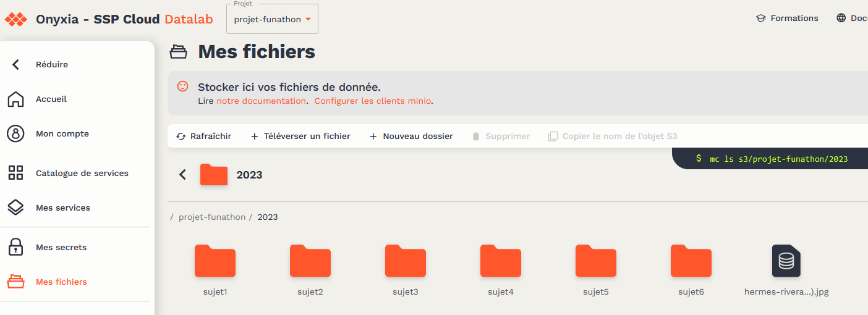Open Catalogue de services in sidebar
The image size is (868, 315).
pos(82,173)
